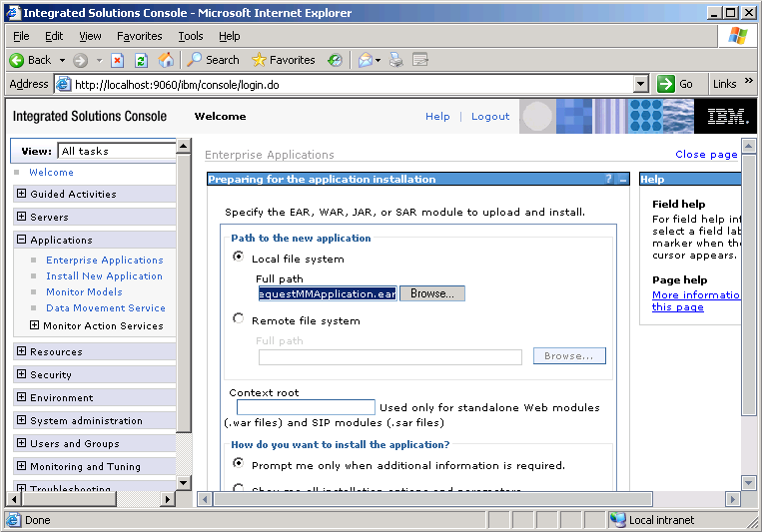Select the Local file system radio button
The height and width of the screenshot is (532, 762).
click(x=238, y=257)
